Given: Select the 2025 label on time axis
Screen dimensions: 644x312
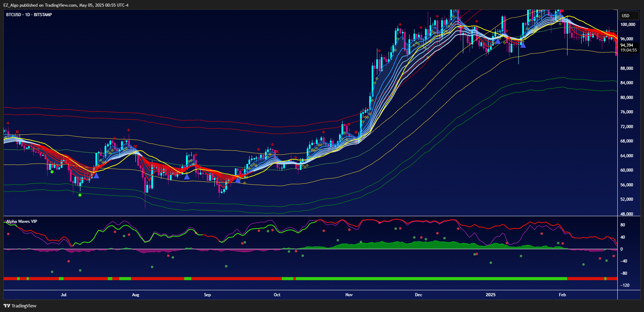Looking at the screenshot, I should tap(490, 295).
